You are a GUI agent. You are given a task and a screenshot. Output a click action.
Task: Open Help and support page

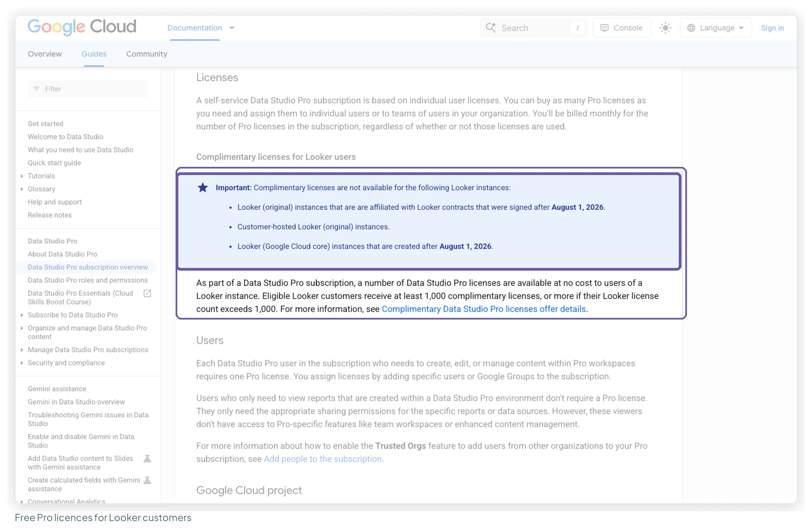(55, 202)
